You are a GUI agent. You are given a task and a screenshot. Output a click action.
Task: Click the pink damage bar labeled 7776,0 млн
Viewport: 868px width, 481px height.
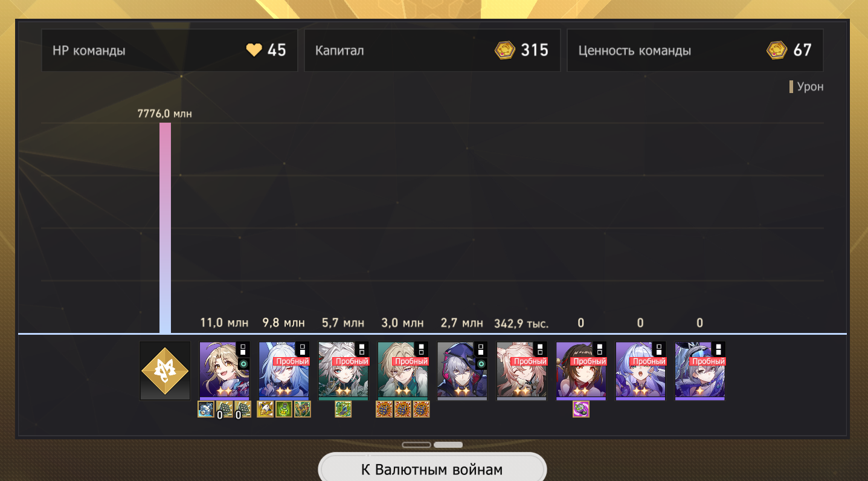pos(165,228)
